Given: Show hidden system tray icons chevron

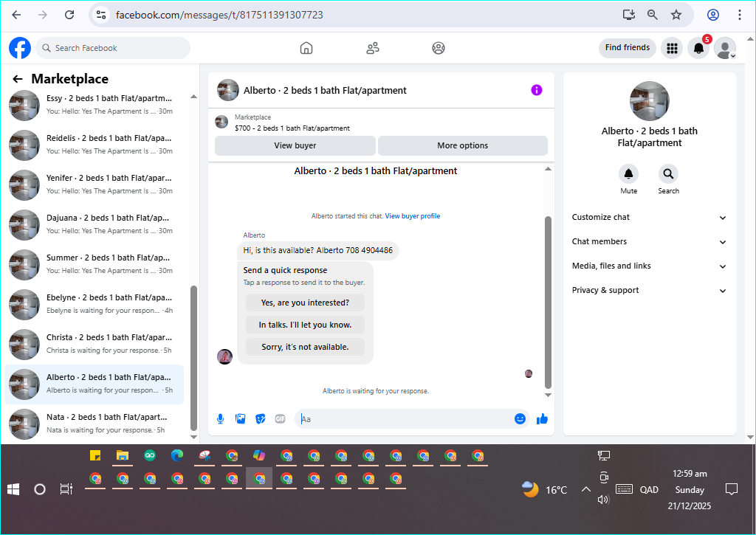Looking at the screenshot, I should (x=585, y=490).
